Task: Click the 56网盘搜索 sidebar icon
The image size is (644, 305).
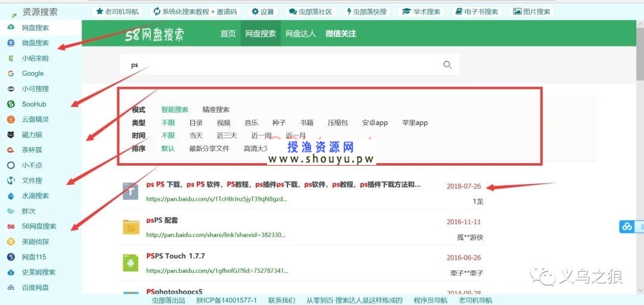Action: [x=11, y=226]
